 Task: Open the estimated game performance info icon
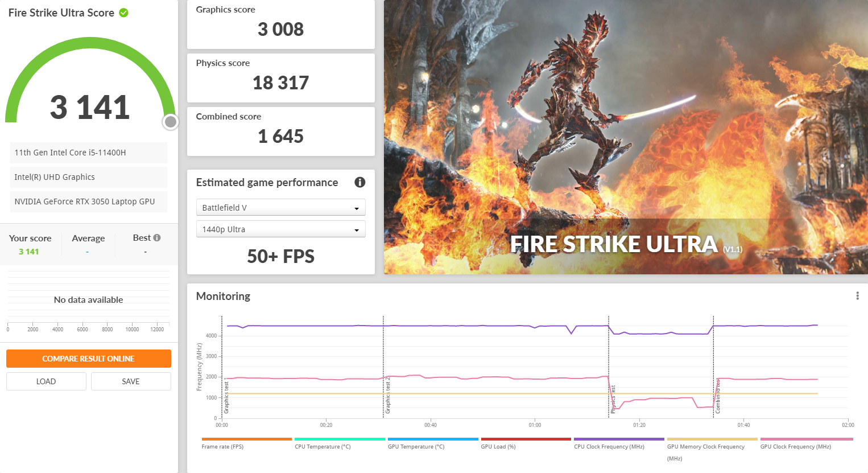pos(359,182)
